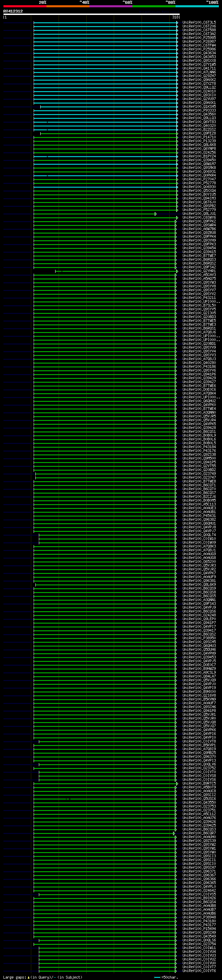Select hit label UniRef100_Q6QHU2
The width and height of the screenshot is (222, 980).
click(x=199, y=401)
